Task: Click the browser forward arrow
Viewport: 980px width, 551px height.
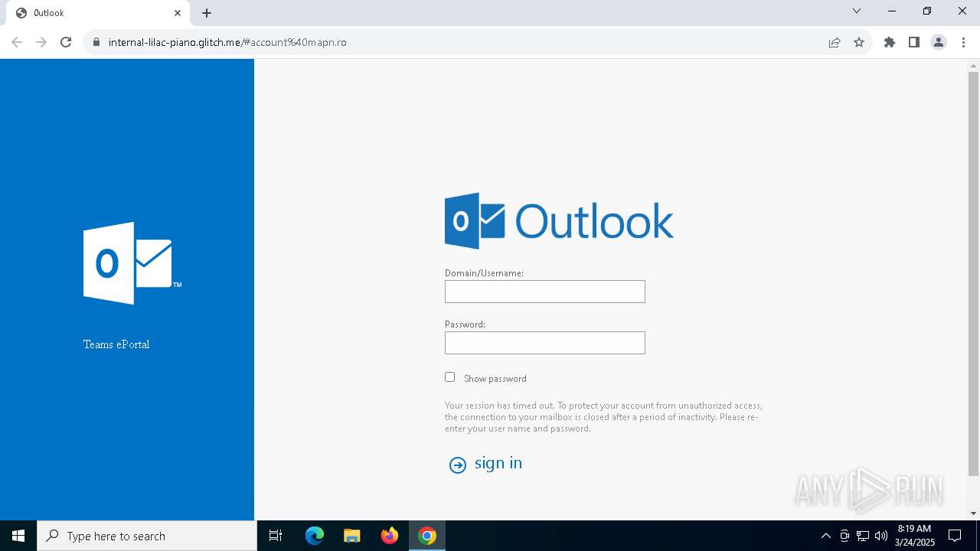Action: click(41, 42)
